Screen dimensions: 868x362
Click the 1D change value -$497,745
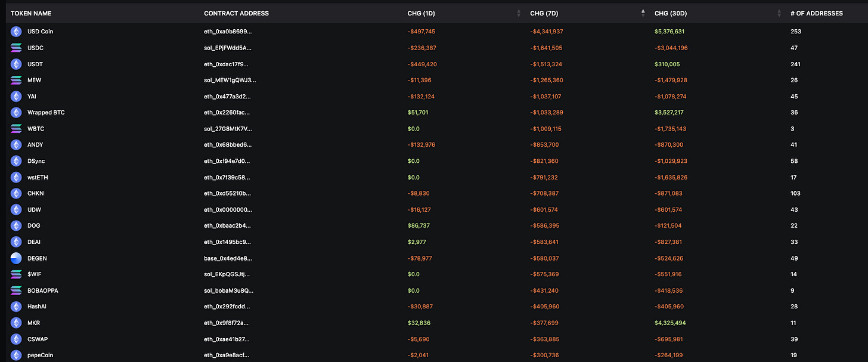click(x=421, y=32)
